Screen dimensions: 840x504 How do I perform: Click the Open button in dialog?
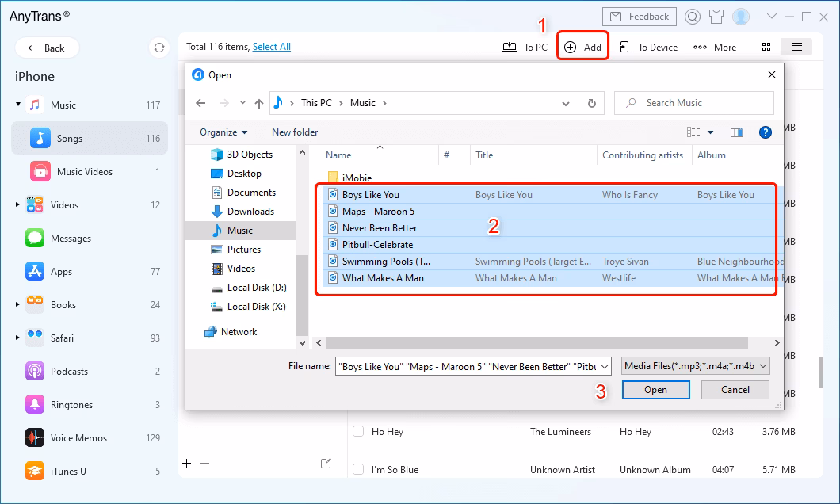click(655, 390)
